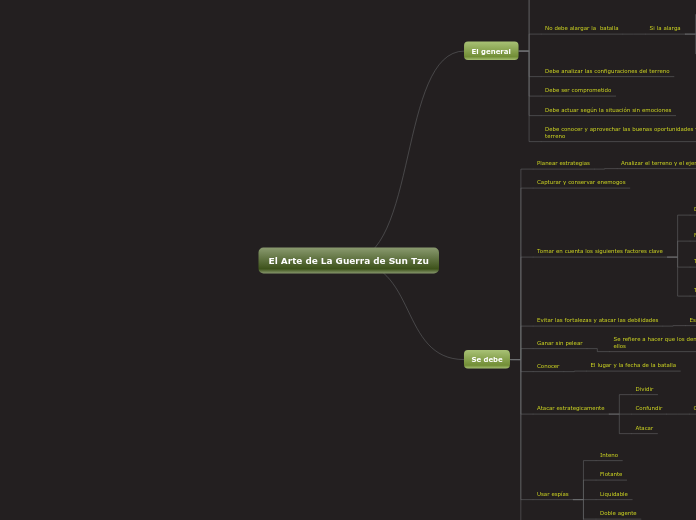Select the Se refiere a hacer que los demás subtopic

[654, 342]
